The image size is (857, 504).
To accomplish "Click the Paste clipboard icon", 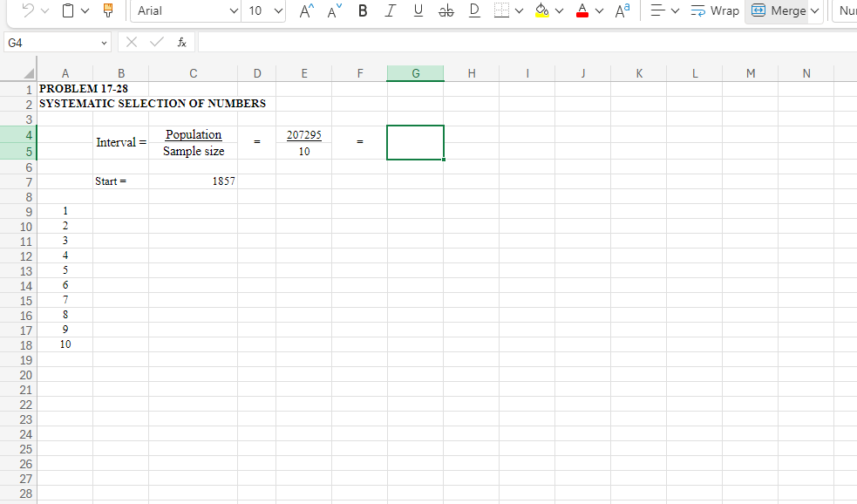I will (68, 10).
